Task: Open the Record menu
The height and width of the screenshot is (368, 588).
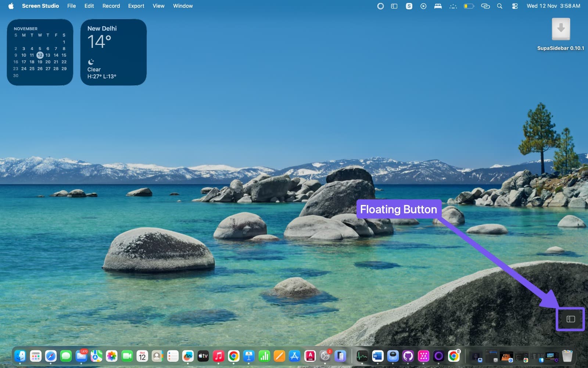Action: 111,6
